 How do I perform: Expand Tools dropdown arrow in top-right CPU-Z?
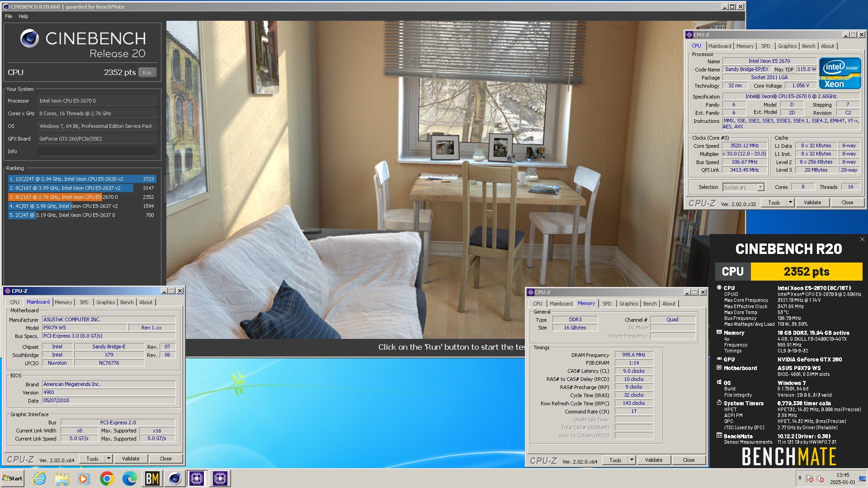click(790, 202)
